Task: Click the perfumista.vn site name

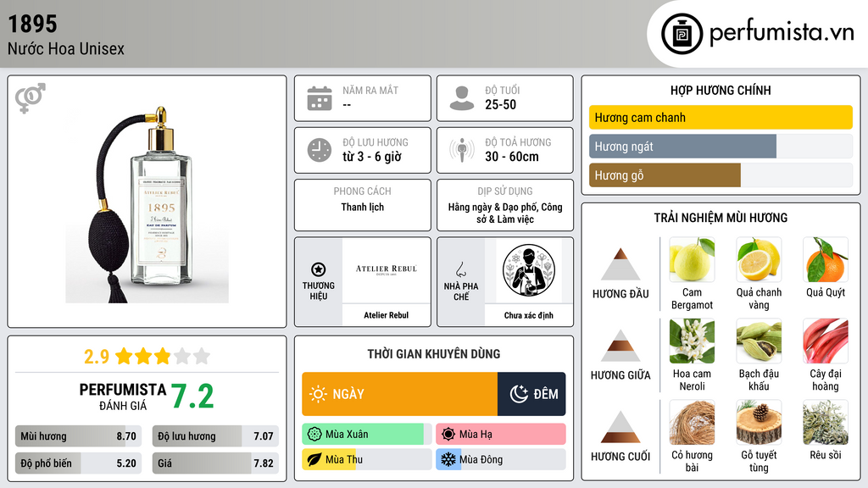Action: click(x=782, y=31)
